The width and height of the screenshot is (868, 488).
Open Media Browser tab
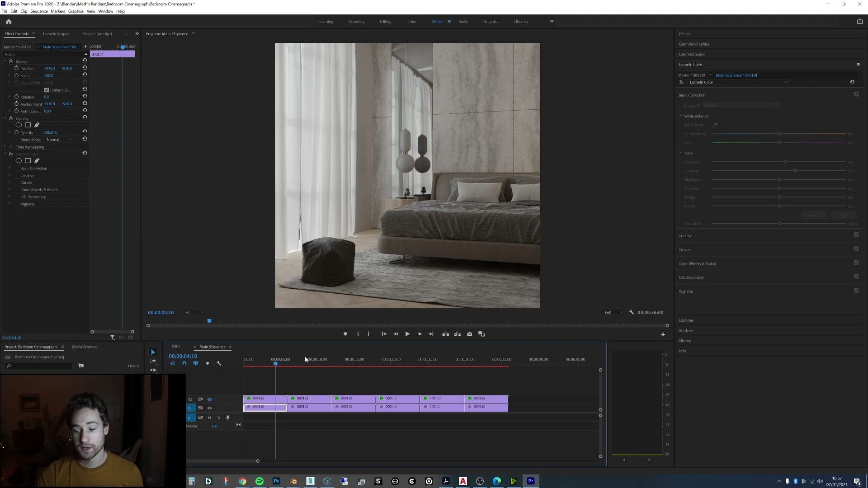84,347
